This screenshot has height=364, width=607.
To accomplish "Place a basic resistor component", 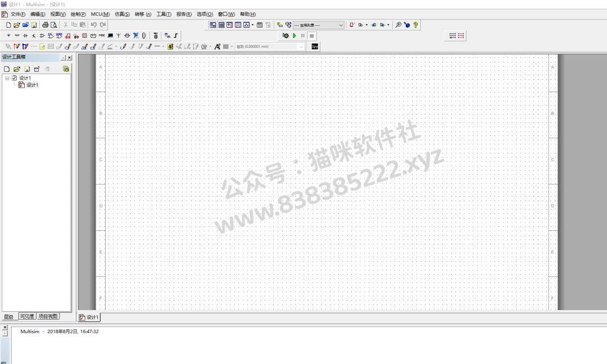I will pos(17,35).
